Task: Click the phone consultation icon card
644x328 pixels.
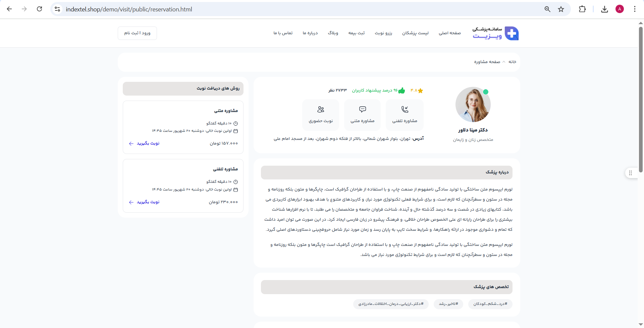Action: (405, 115)
